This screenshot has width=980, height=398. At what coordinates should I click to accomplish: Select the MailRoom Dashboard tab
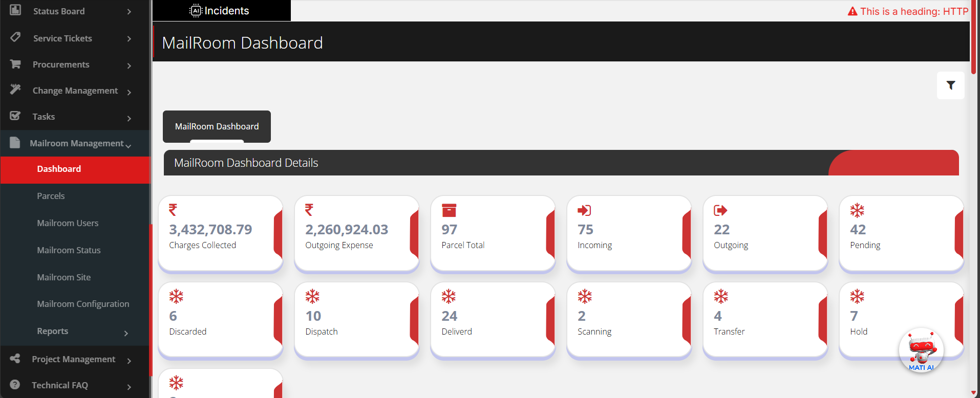(x=217, y=126)
